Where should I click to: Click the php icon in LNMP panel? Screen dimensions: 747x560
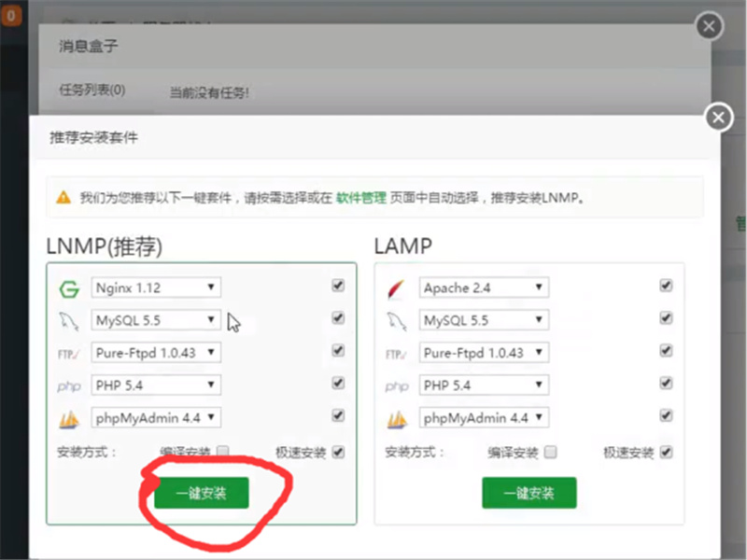click(69, 386)
